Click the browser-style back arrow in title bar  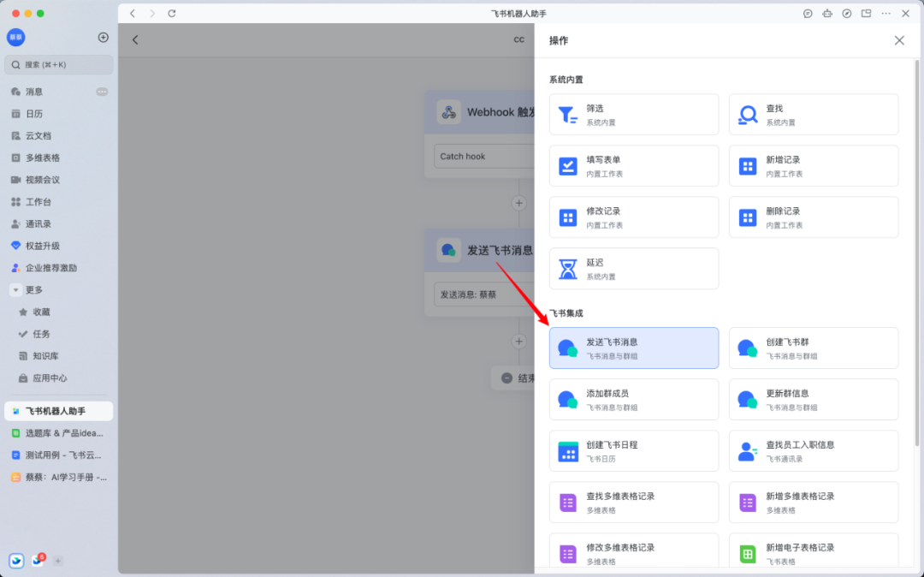[133, 13]
